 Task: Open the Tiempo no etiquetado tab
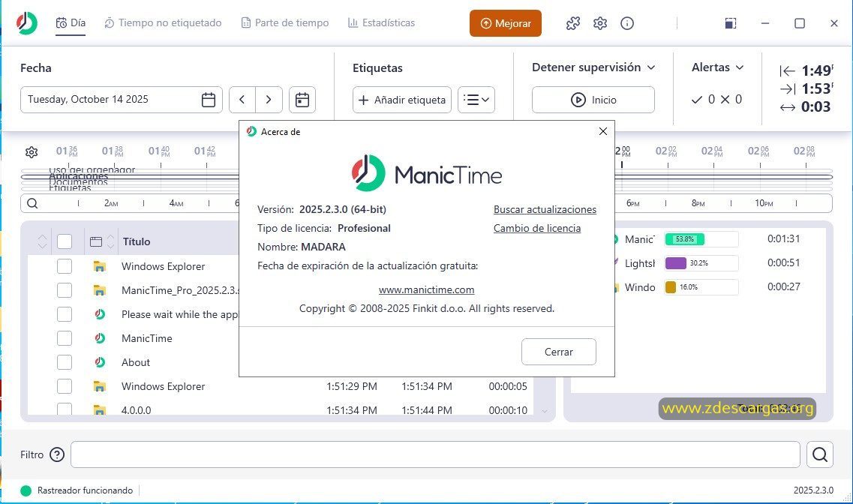[x=164, y=22]
